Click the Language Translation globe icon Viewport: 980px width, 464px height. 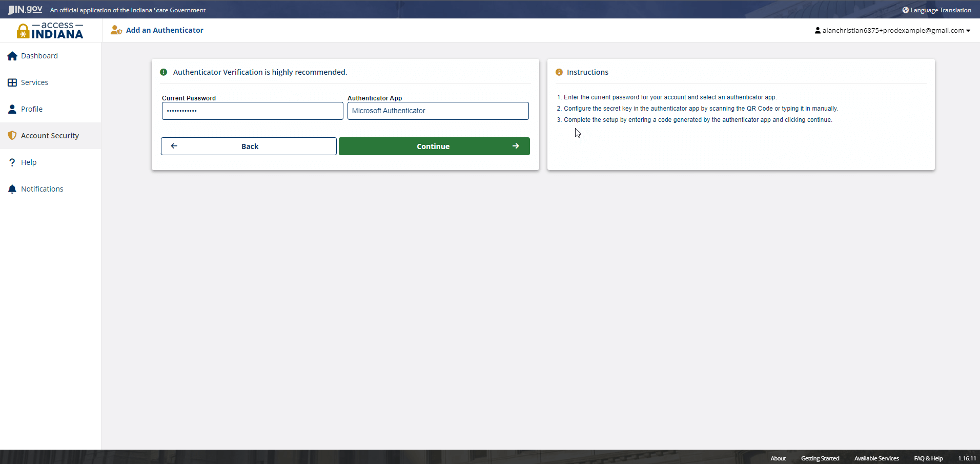coord(905,10)
